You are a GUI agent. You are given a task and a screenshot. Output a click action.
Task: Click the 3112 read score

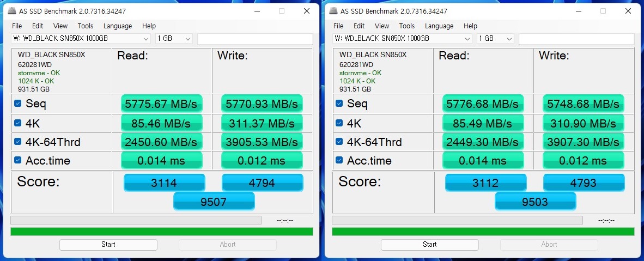tap(486, 183)
